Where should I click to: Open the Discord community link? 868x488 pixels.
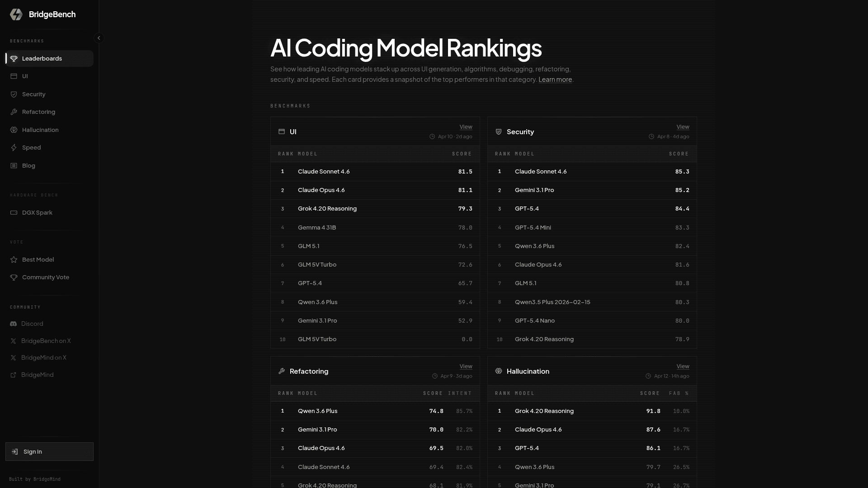[x=32, y=324]
